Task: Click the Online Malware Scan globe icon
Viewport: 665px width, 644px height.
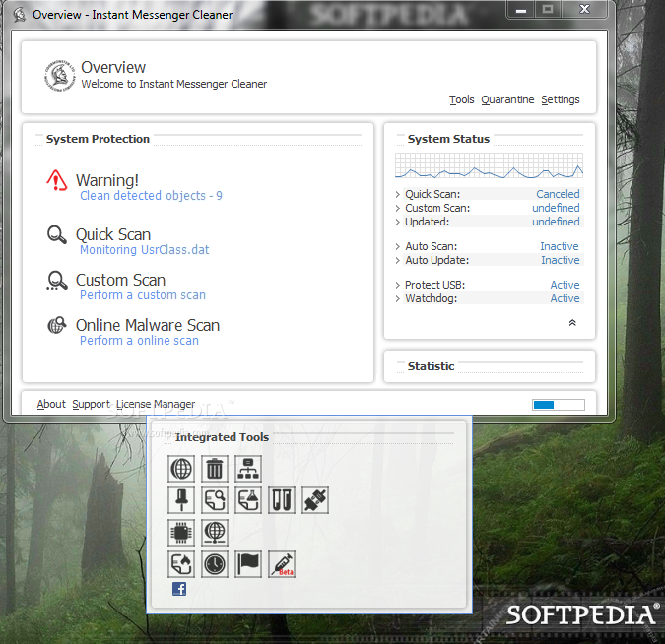Action: pyautogui.click(x=57, y=325)
